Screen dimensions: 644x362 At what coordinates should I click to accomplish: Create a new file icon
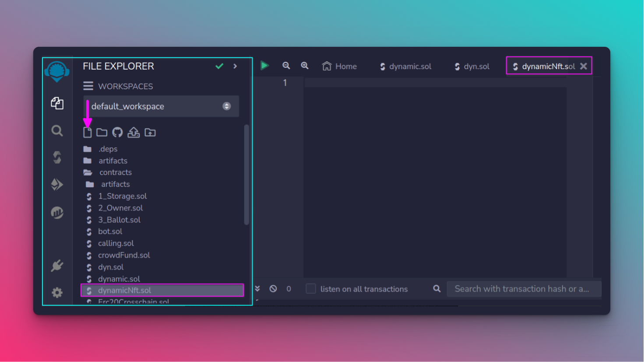tap(88, 132)
